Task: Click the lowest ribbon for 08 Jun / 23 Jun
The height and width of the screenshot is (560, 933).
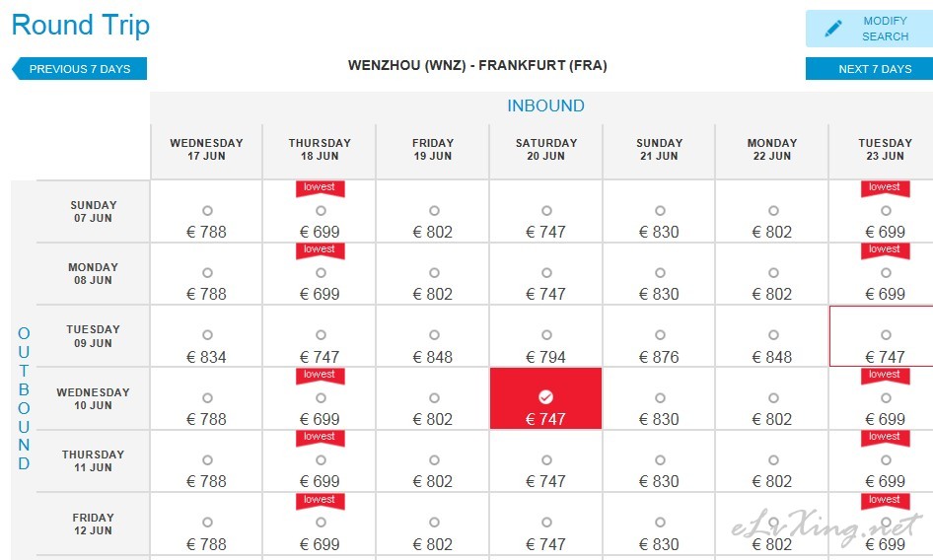Action: pos(885,250)
